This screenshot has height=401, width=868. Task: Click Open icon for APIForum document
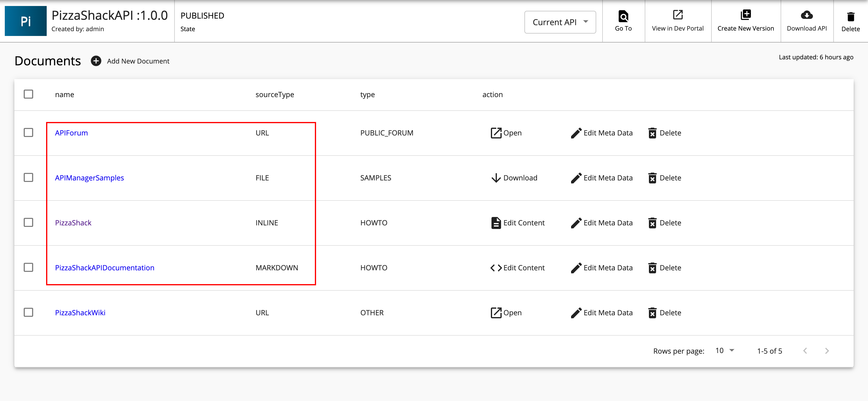point(496,133)
